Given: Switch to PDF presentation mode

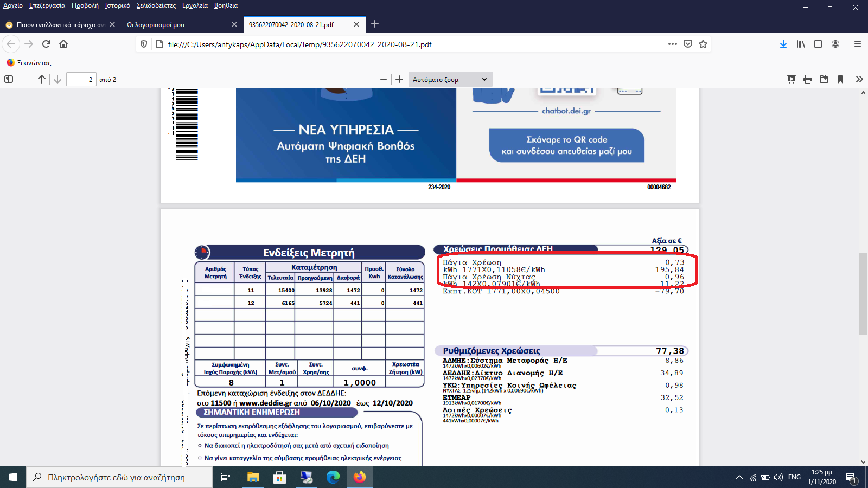Looking at the screenshot, I should pos(792,79).
